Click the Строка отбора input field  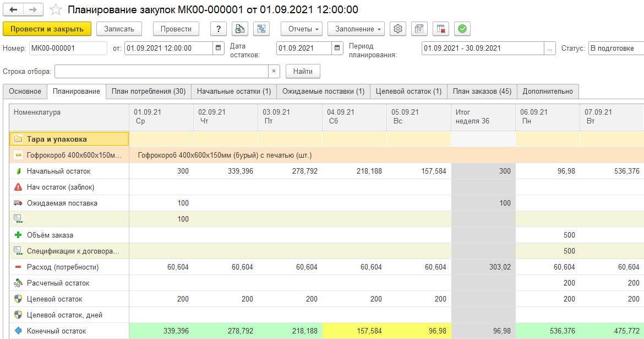click(161, 71)
